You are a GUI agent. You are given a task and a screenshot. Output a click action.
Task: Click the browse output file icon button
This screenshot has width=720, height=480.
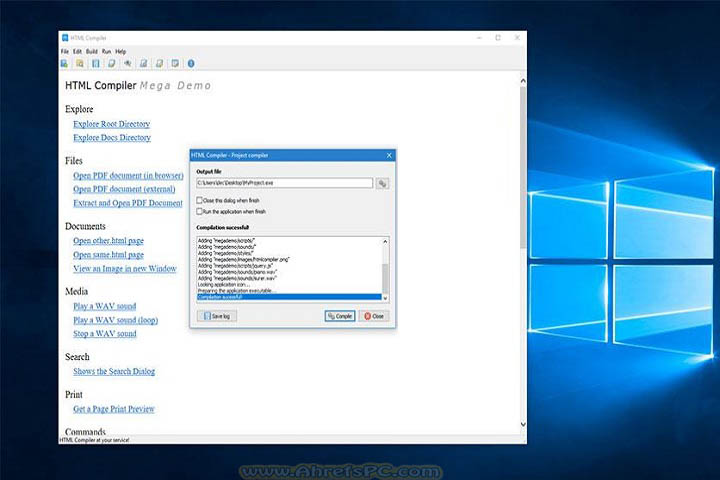pos(382,183)
